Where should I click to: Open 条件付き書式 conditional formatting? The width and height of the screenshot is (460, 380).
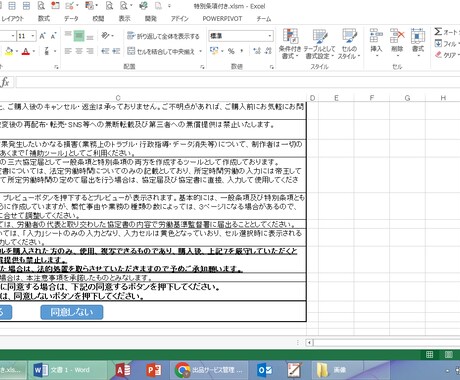point(290,44)
